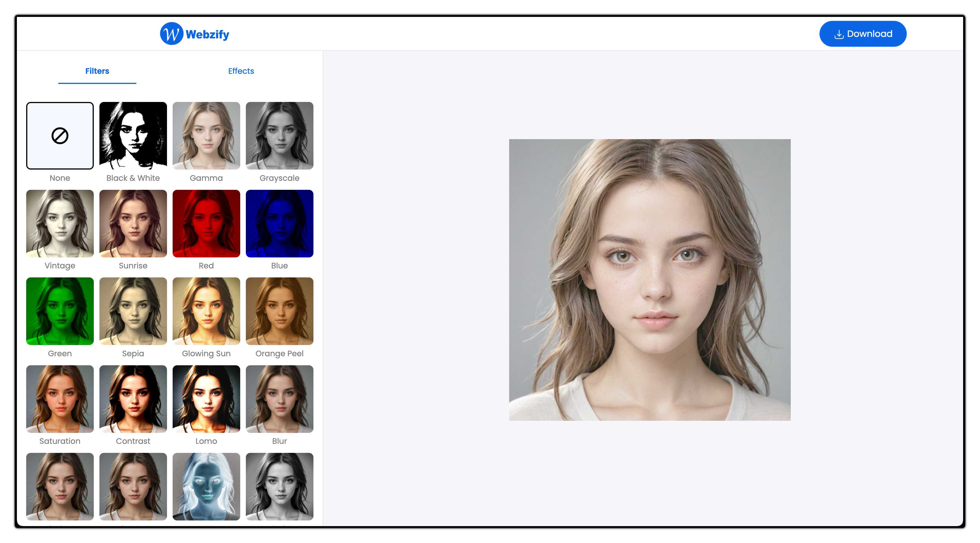Apply the Sunrise filter thumbnail
The height and width of the screenshot is (543, 980).
[133, 223]
